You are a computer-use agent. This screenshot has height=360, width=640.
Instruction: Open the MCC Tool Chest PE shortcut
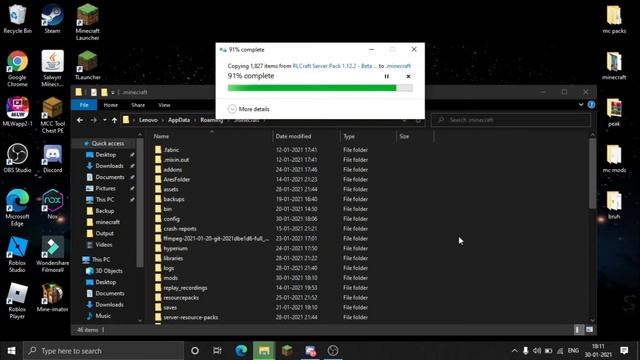tap(53, 115)
